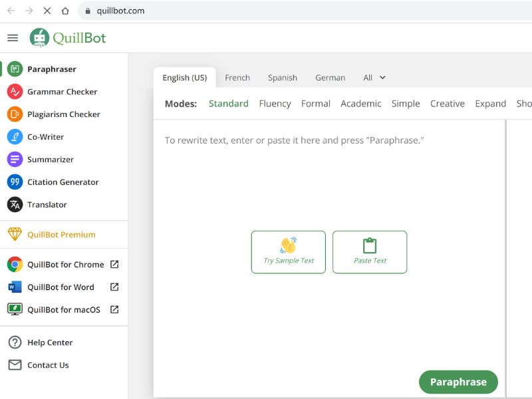Click the quillbot.com address bar
This screenshot has height=399, width=532.
click(x=305, y=11)
